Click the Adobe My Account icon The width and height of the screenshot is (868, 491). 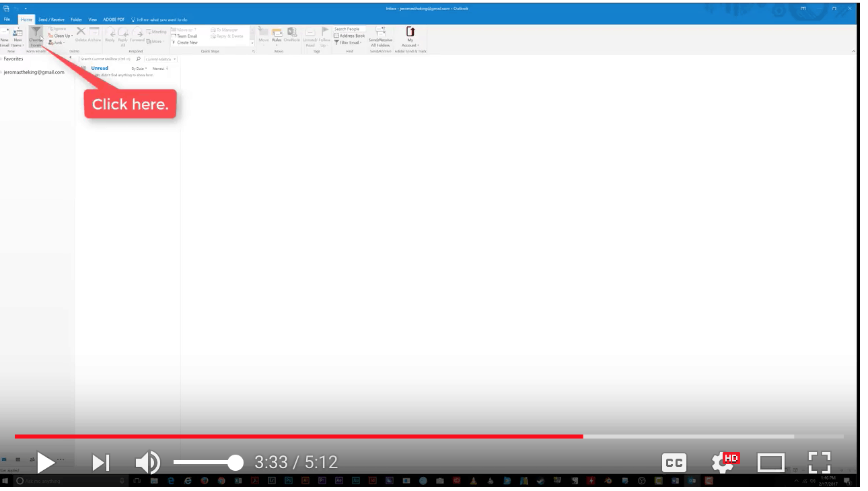pyautogui.click(x=410, y=37)
